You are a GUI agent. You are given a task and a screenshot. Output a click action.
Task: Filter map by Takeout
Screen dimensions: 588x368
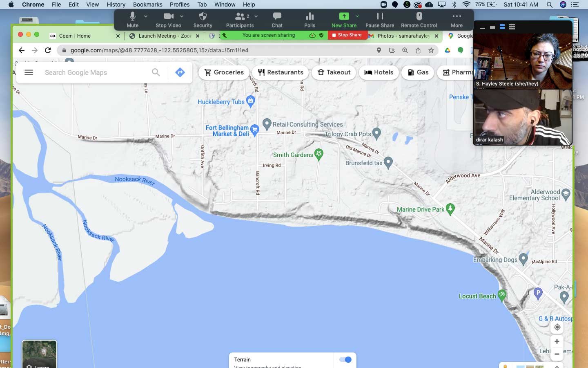(334, 72)
